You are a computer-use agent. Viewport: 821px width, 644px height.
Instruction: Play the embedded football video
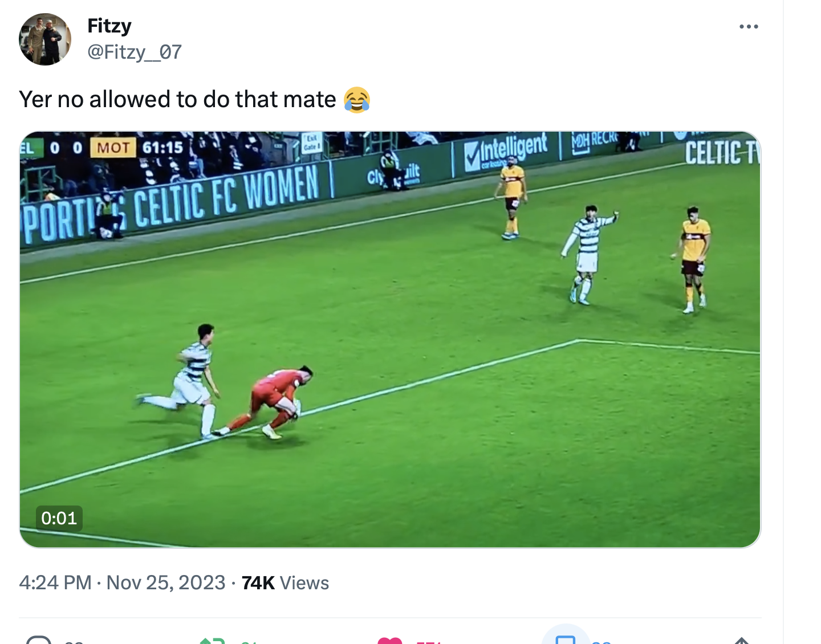click(x=390, y=340)
